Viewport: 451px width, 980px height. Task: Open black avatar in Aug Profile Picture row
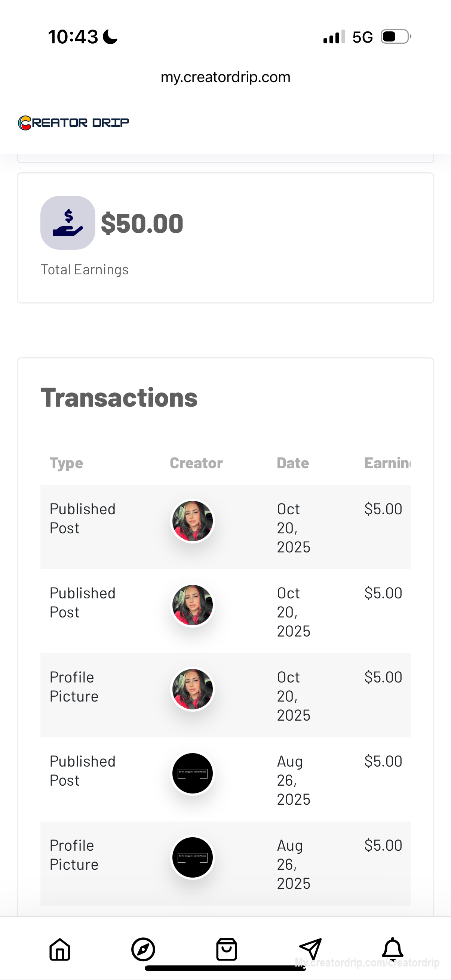pyautogui.click(x=193, y=857)
